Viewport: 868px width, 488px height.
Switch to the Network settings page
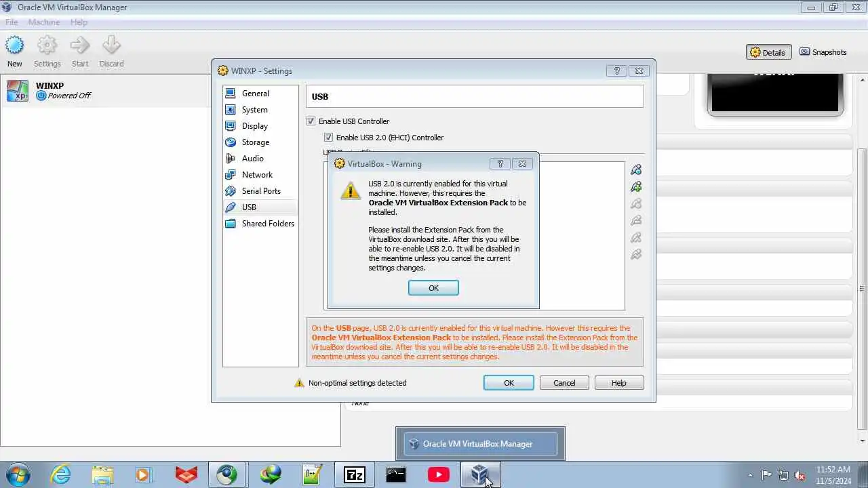pyautogui.click(x=260, y=175)
